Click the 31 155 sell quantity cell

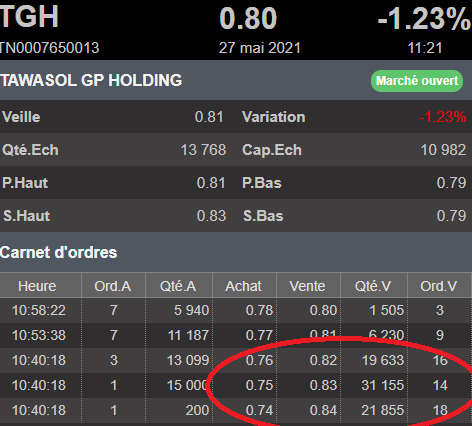coord(383,385)
